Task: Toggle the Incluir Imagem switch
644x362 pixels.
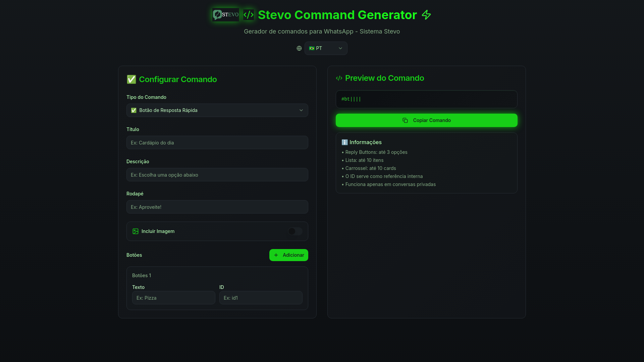Action: click(x=295, y=231)
